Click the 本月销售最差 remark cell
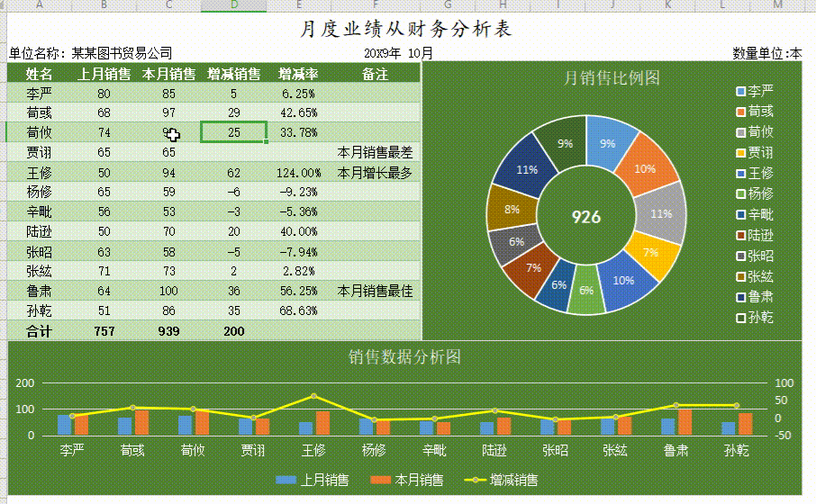 pos(375,152)
